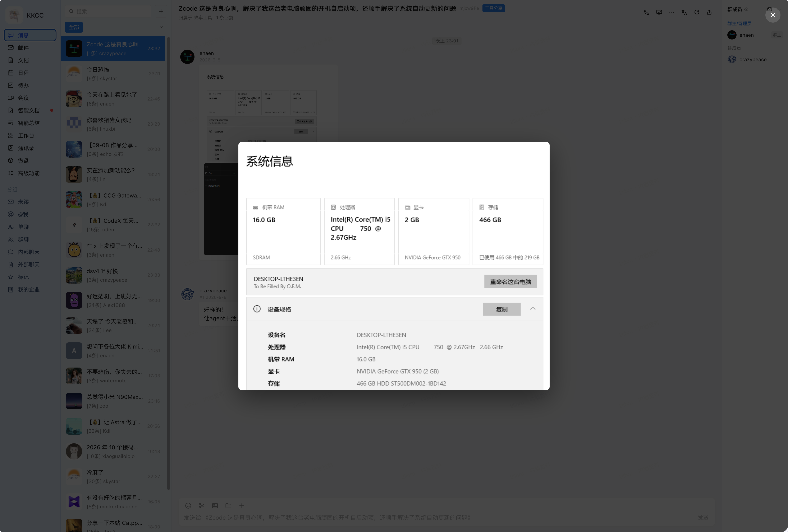Filter by 未读 messages
The height and width of the screenshot is (532, 788).
(x=30, y=202)
